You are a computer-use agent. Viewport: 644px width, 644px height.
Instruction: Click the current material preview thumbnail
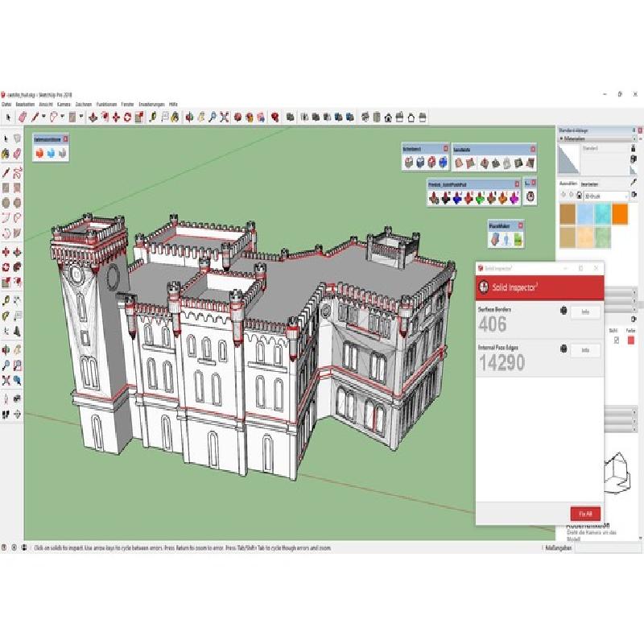coord(569,159)
